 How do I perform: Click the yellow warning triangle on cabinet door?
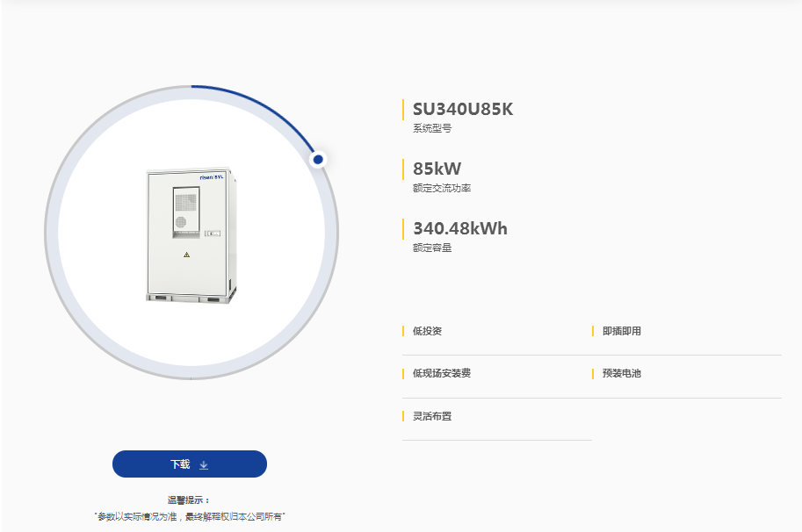pyautogui.click(x=187, y=255)
